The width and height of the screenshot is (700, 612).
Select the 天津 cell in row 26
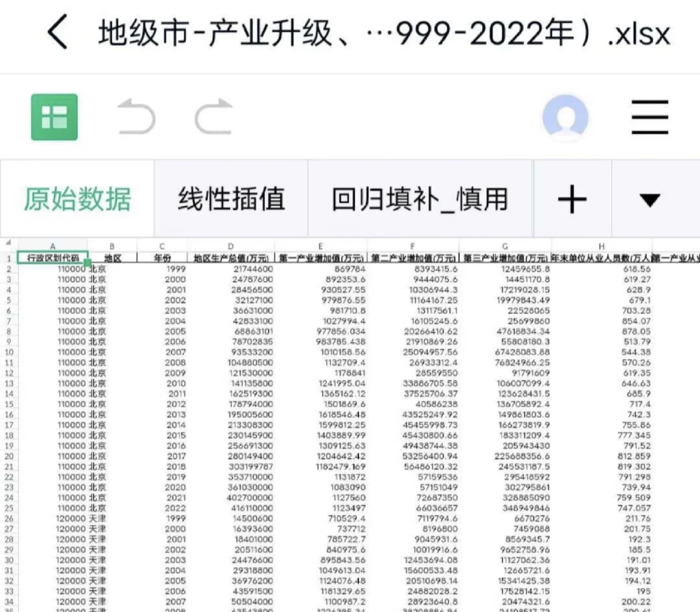[x=112, y=518]
